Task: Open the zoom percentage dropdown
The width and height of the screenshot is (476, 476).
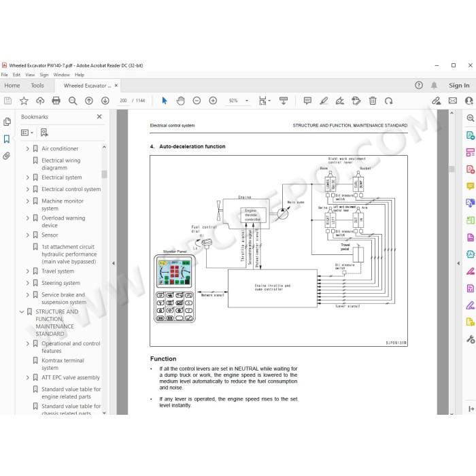Action: pos(247,101)
